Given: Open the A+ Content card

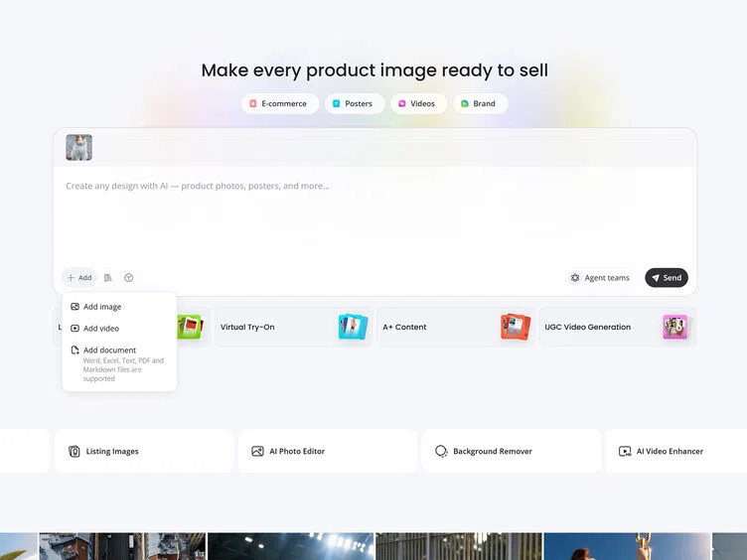Looking at the screenshot, I should 456,327.
